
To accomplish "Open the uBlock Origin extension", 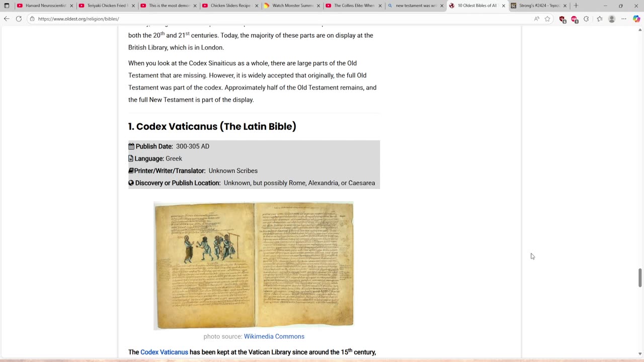I will click(x=562, y=19).
